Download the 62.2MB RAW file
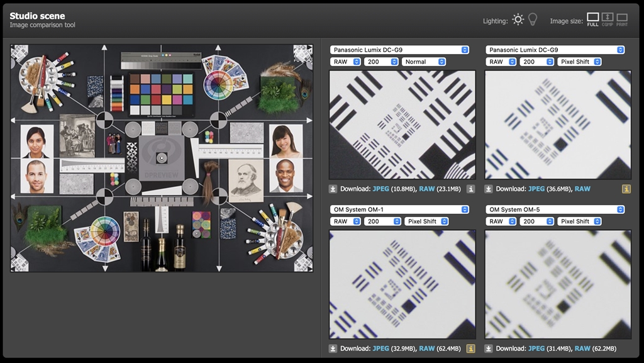The width and height of the screenshot is (644, 363). point(582,349)
